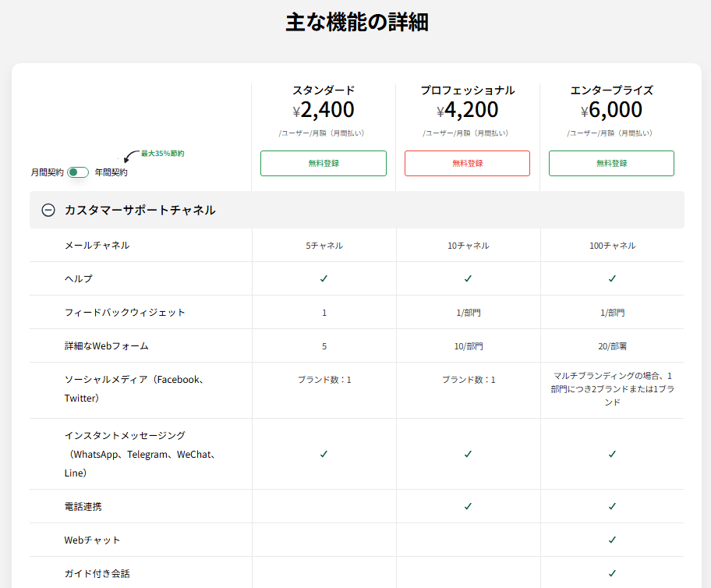Click 無料登録 under the スタンダード plan

pyautogui.click(x=323, y=163)
